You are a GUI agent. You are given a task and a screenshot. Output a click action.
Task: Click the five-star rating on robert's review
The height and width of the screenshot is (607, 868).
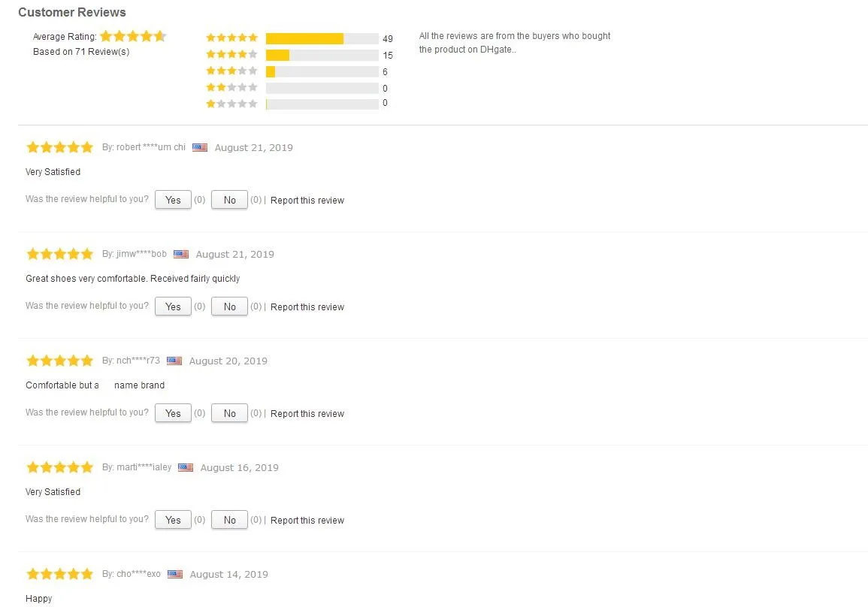[60, 147]
